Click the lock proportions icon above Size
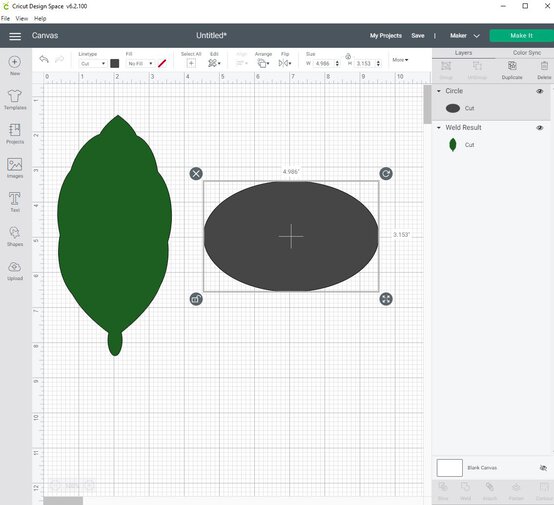 (x=348, y=56)
